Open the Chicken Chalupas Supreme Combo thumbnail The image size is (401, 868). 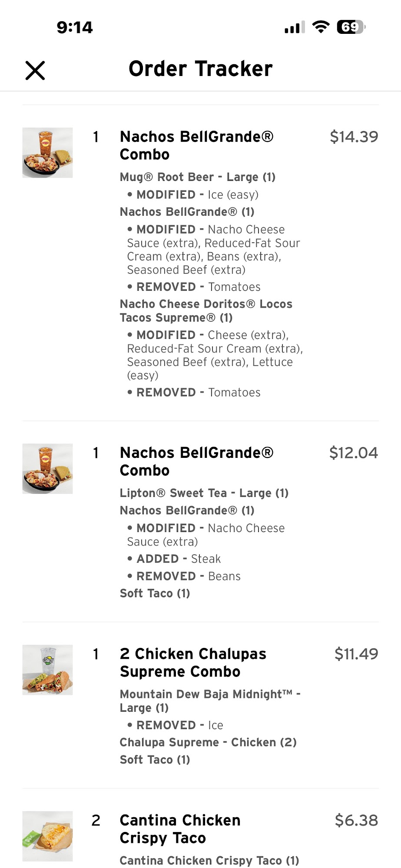click(x=47, y=670)
